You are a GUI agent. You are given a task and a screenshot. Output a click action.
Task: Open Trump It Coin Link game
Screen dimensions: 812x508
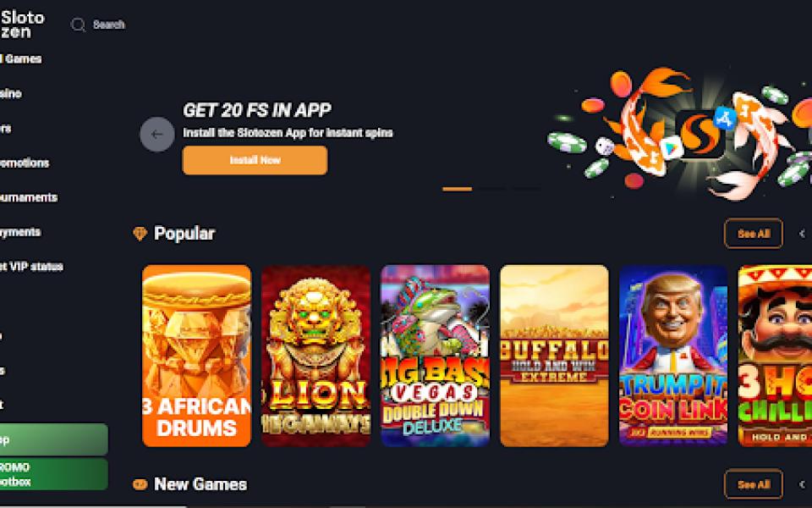673,356
